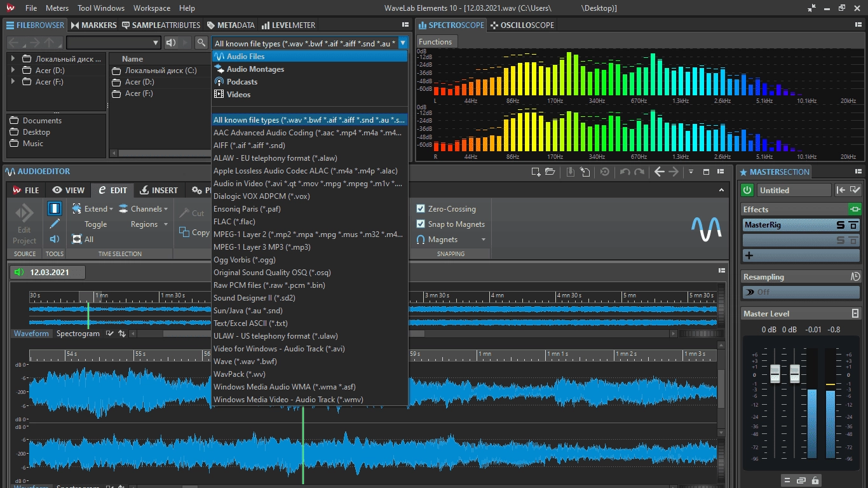868x488 pixels.
Task: Click the Undo arrow in Audio Editor toolbar
Action: (x=625, y=172)
